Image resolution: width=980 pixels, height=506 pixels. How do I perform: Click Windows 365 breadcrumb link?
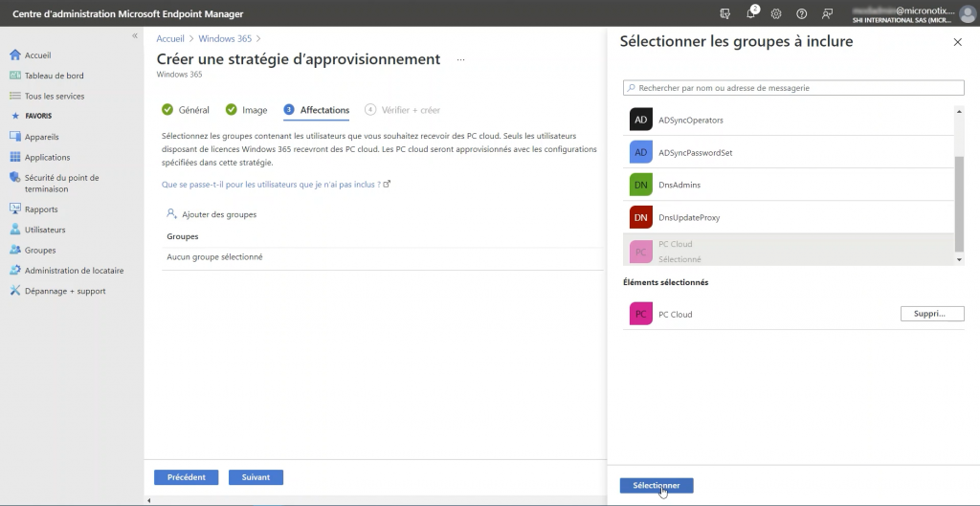click(x=225, y=38)
